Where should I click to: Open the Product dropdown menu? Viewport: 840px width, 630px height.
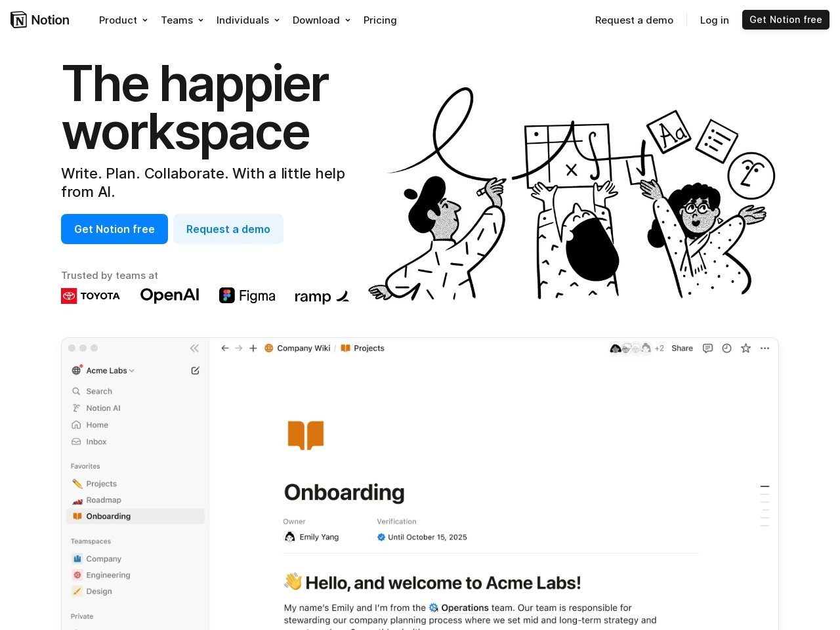[123, 20]
